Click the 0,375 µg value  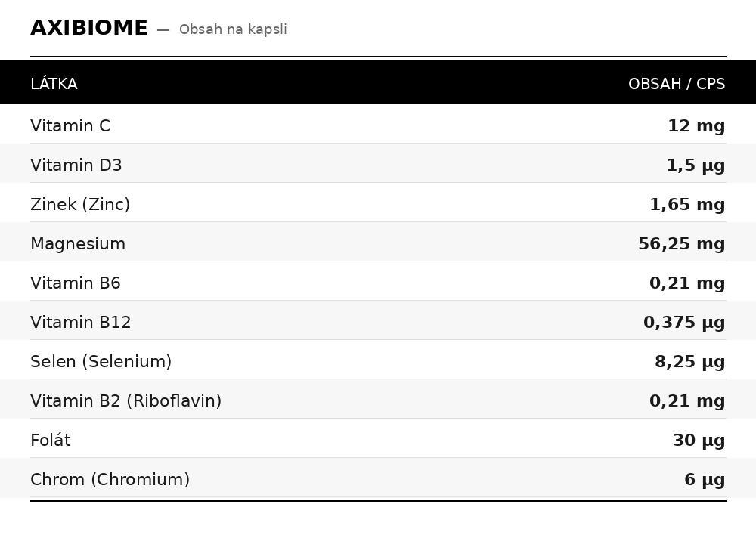point(683,323)
